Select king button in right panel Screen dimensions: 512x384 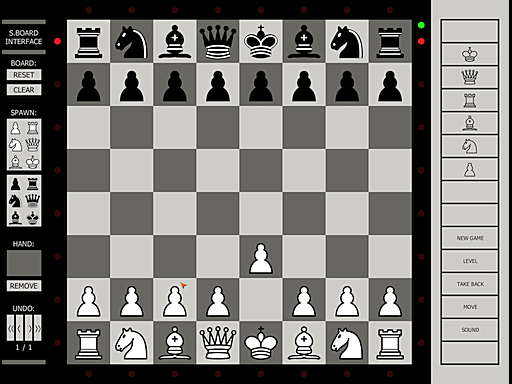tap(470, 54)
